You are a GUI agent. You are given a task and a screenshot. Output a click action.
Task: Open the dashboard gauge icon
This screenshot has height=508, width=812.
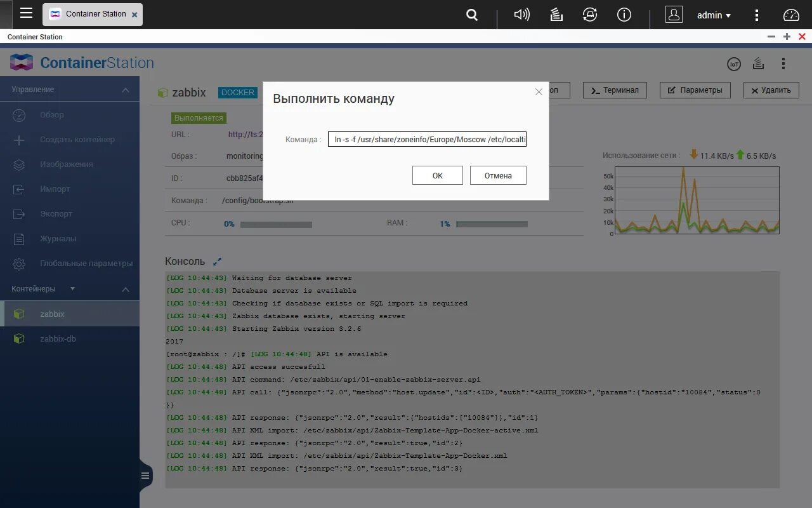[x=791, y=15]
